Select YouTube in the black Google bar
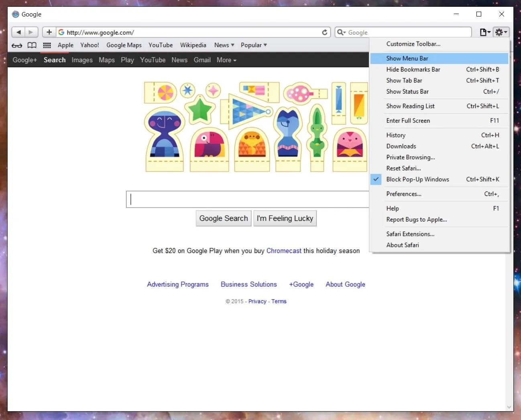 click(153, 60)
